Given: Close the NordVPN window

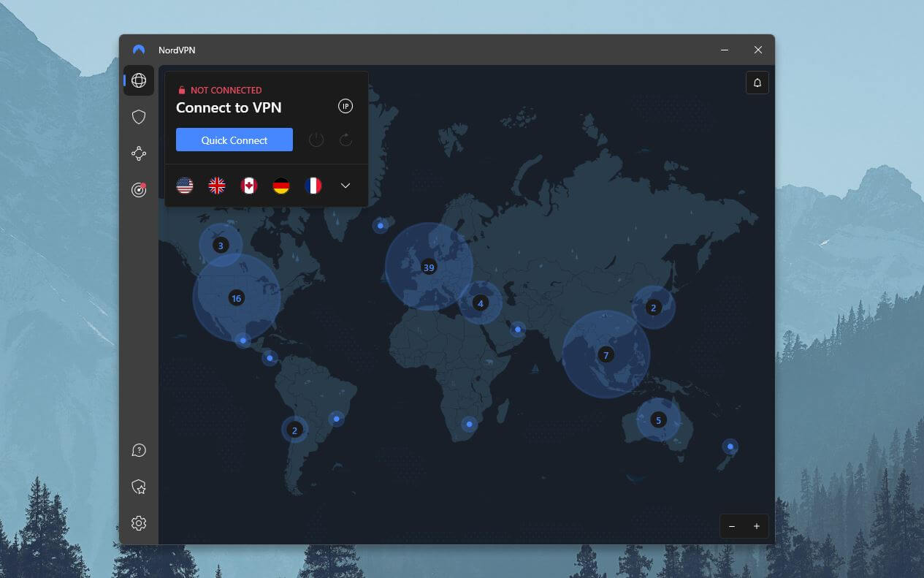Looking at the screenshot, I should [x=758, y=50].
